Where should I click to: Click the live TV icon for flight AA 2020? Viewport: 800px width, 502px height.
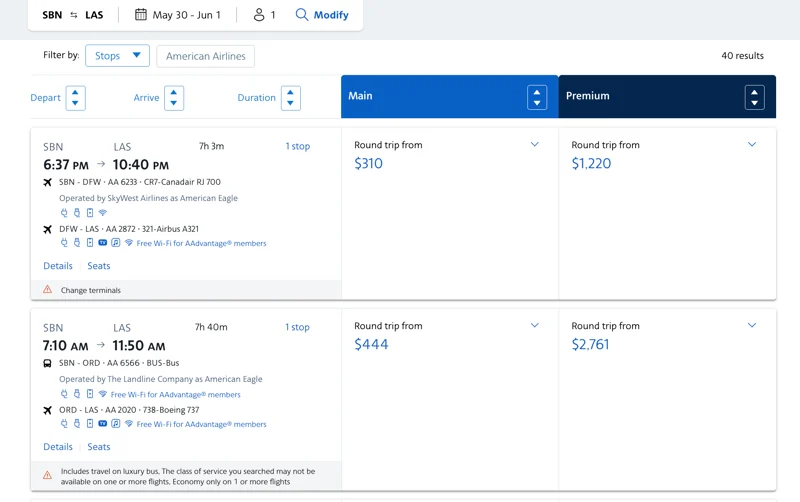tap(103, 424)
